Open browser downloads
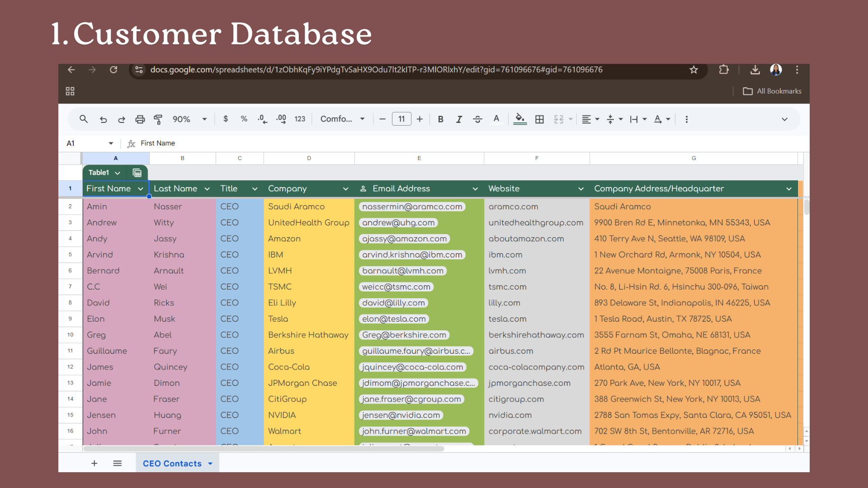This screenshot has height=488, width=868. coord(755,70)
